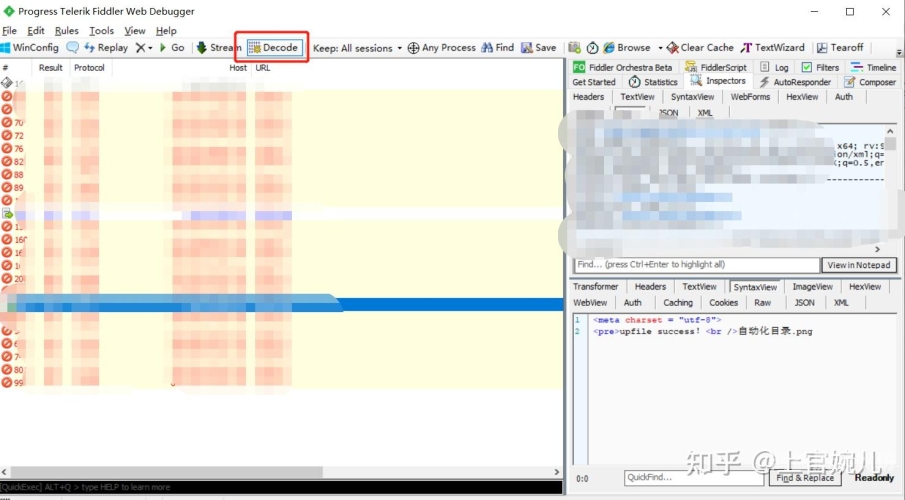Screen dimensions: 905x500
Task: Sort sessions by Result column
Action: (x=50, y=68)
